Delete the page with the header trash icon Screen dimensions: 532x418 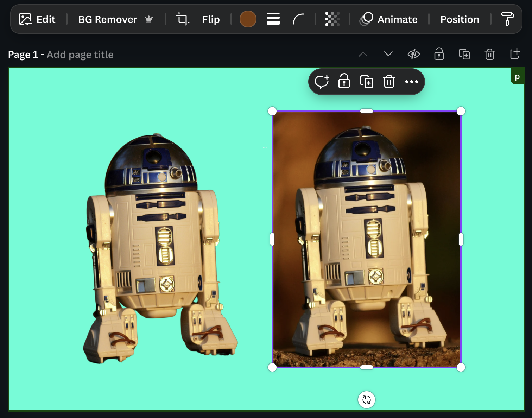[x=490, y=54]
